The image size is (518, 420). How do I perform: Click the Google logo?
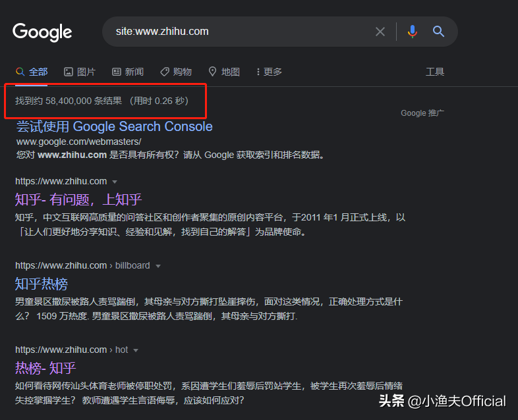click(42, 32)
